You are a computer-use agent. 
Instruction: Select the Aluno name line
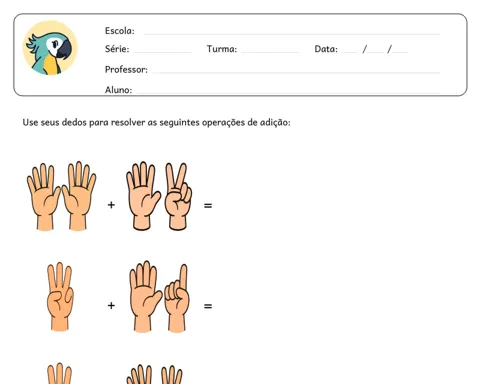[288, 92]
